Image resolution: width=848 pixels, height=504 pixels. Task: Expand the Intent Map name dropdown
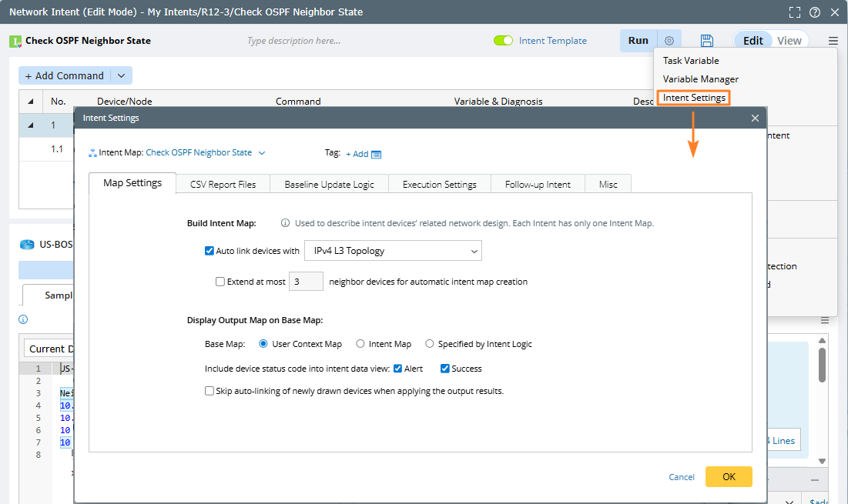coord(262,153)
